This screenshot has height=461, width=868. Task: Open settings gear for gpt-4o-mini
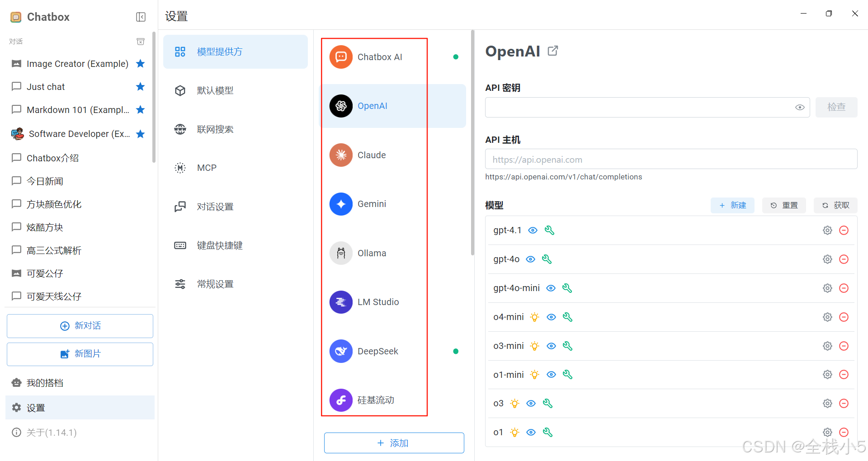pyautogui.click(x=827, y=288)
